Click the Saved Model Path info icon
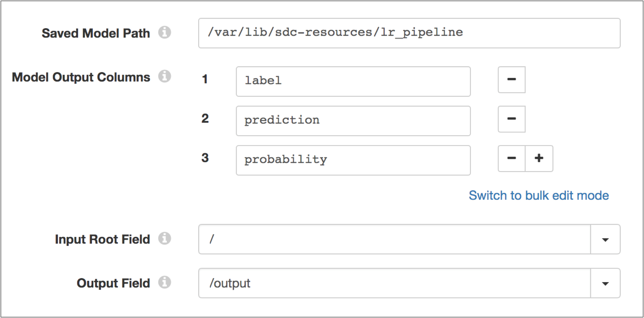Viewport: 644px width, 318px height. coord(164,32)
